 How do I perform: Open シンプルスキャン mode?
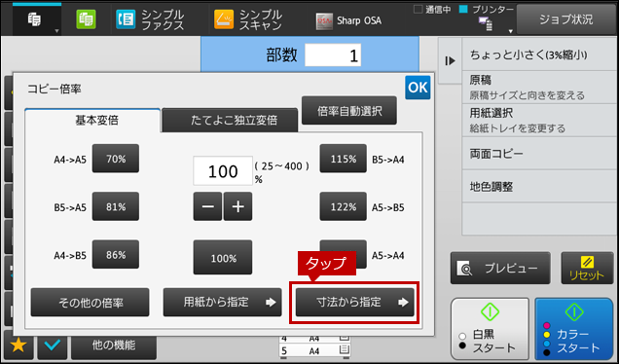click(248, 19)
